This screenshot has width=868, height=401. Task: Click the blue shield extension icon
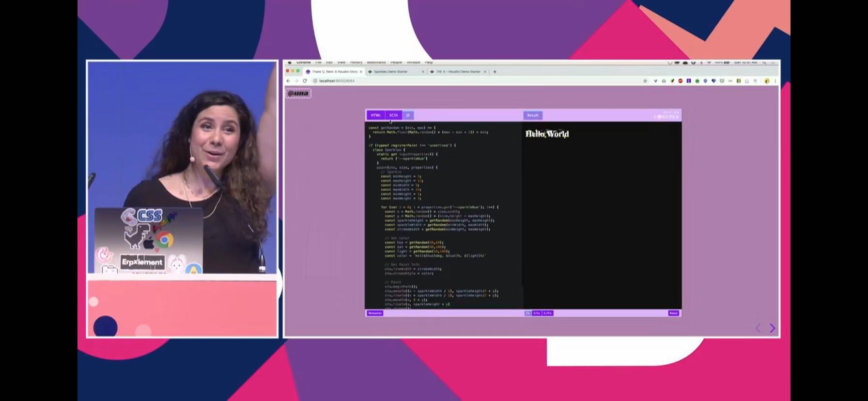(x=705, y=81)
